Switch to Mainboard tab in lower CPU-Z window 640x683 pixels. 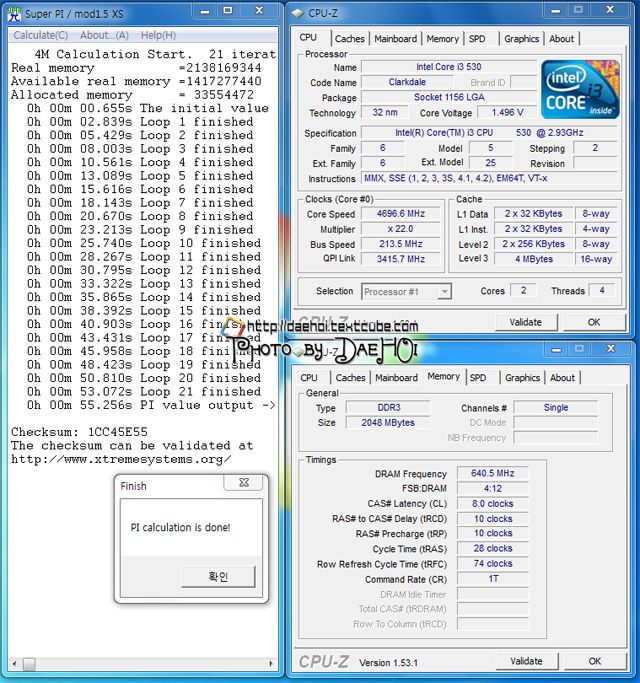click(x=396, y=378)
